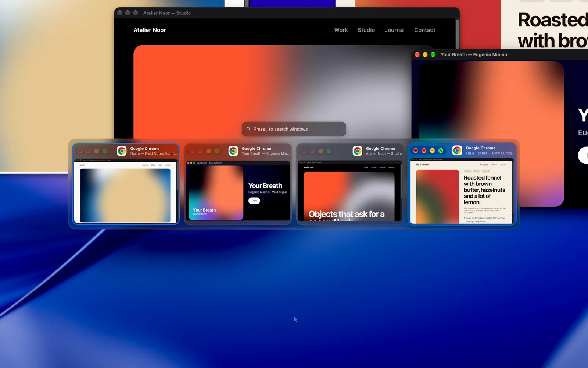This screenshot has height=368, width=588.
Task: Click the 'Atelier Noor — Studio' card title
Action: (x=384, y=154)
